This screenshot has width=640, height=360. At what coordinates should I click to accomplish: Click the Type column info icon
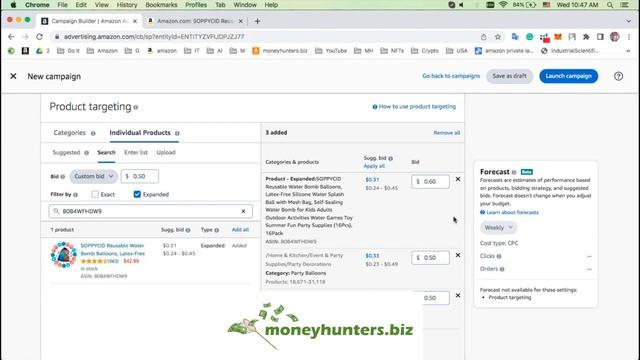217,230
